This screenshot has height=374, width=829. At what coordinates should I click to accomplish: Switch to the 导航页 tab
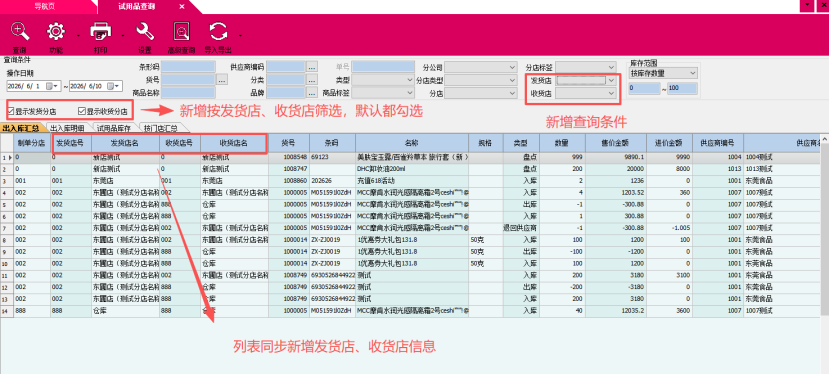[45, 6]
